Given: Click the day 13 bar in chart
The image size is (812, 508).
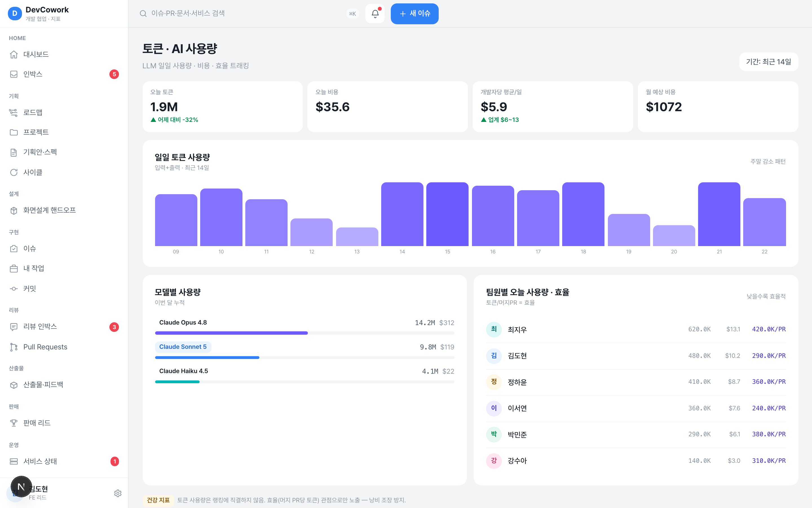Looking at the screenshot, I should click(x=357, y=237).
